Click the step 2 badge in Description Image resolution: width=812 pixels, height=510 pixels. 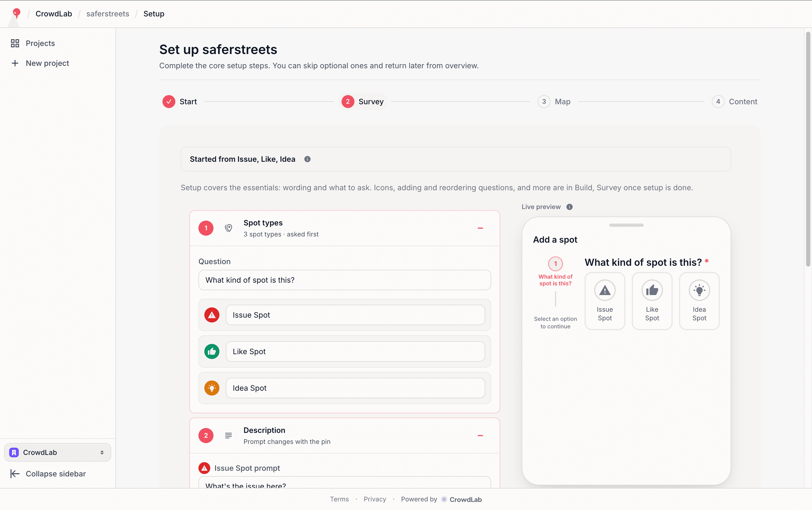pyautogui.click(x=206, y=436)
